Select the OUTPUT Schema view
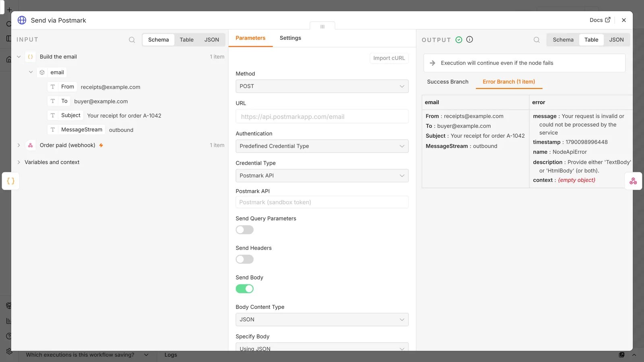644x362 pixels. [x=563, y=40]
